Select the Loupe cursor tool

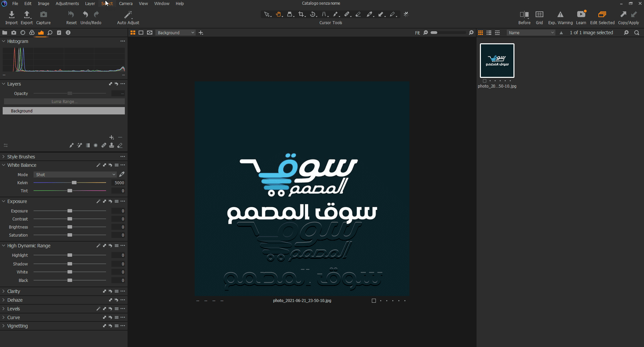point(290,14)
